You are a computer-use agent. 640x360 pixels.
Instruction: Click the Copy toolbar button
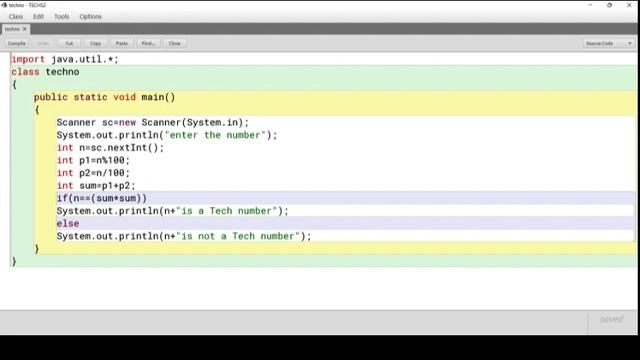point(96,43)
